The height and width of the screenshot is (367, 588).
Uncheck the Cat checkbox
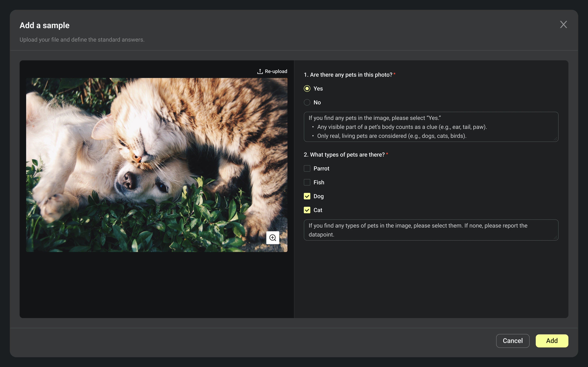307,210
